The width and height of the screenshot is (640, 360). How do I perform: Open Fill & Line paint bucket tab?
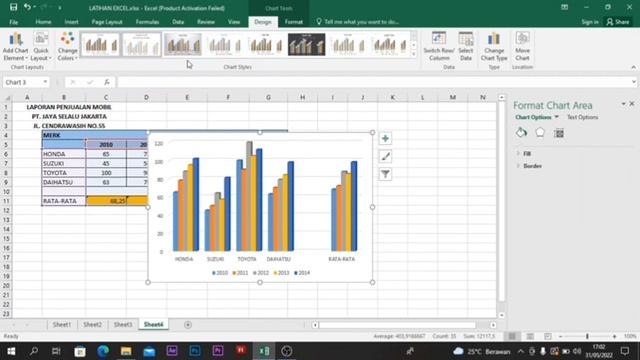click(521, 133)
